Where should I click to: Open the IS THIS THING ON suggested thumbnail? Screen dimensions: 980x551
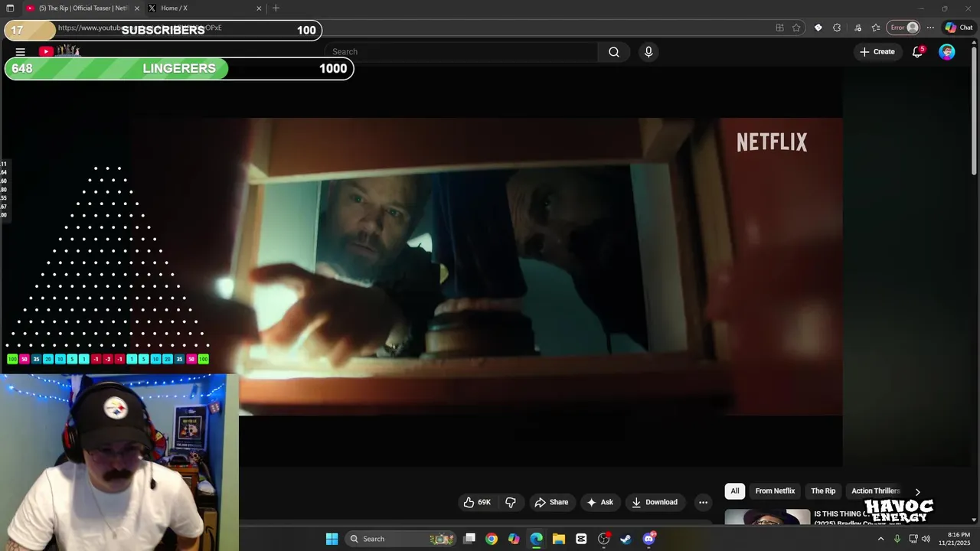[x=767, y=517]
